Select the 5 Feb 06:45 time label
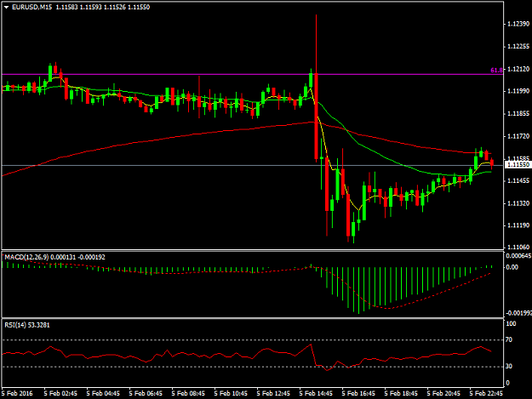 point(146,394)
